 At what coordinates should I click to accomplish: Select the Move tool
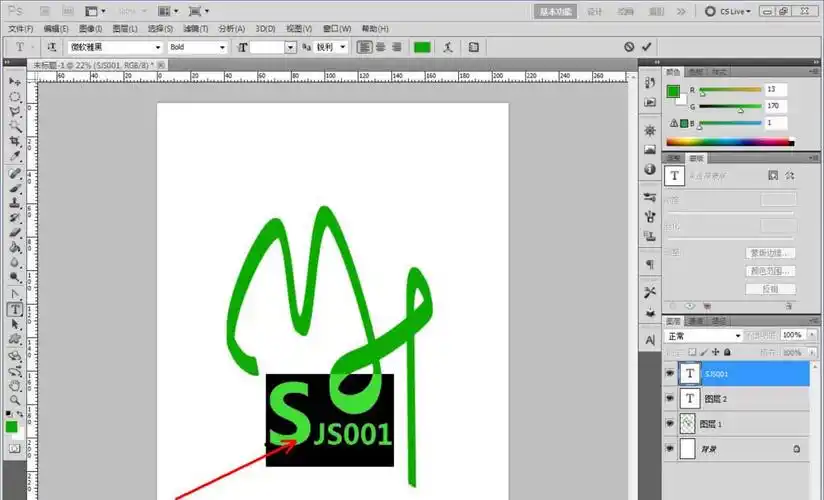point(15,82)
